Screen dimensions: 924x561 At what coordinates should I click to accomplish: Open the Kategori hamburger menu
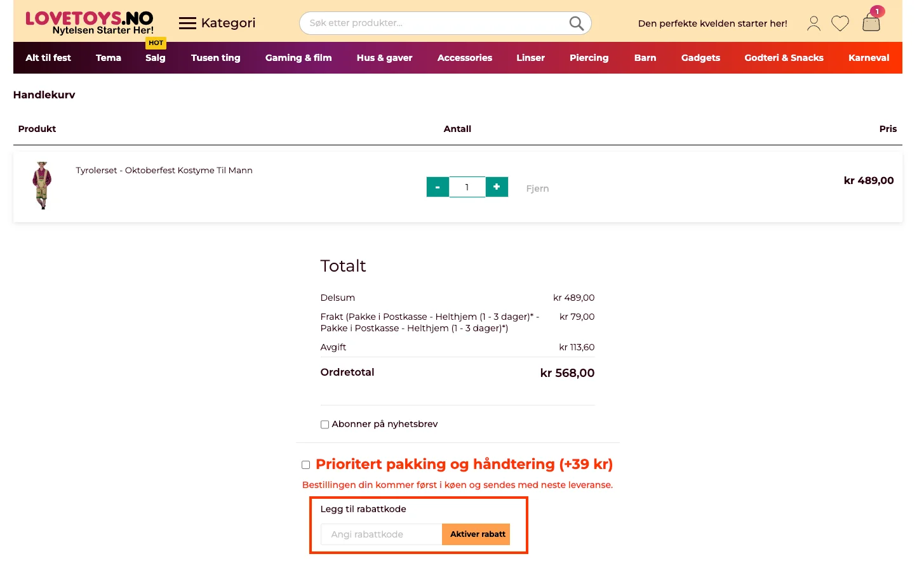click(x=187, y=23)
